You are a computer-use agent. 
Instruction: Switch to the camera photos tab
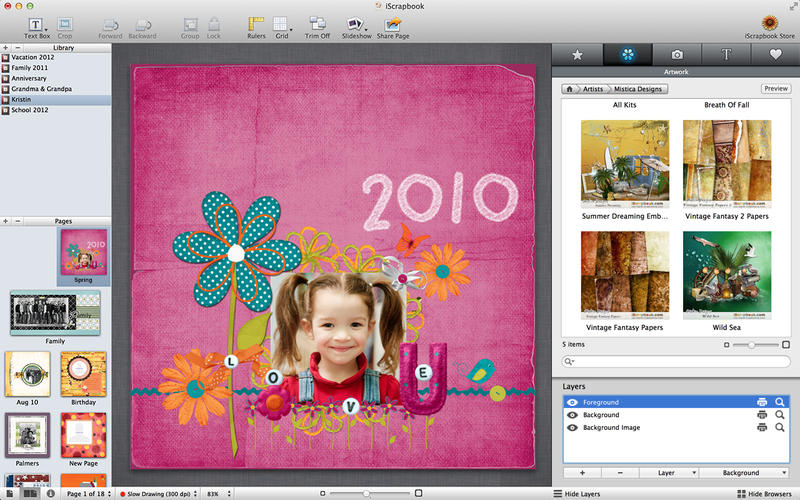pyautogui.click(x=676, y=54)
